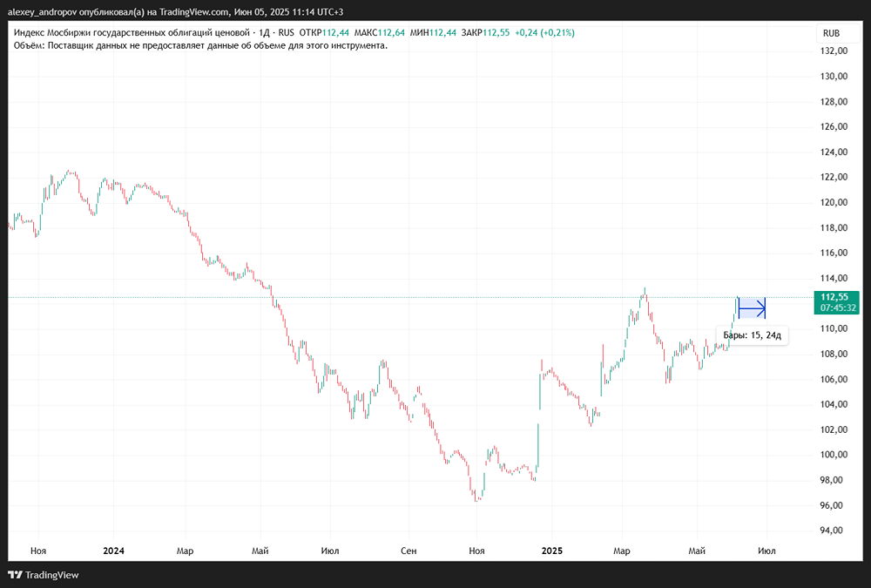Click the 132,00 price axis label
Image resolution: width=871 pixels, height=588 pixels.
tap(834, 51)
